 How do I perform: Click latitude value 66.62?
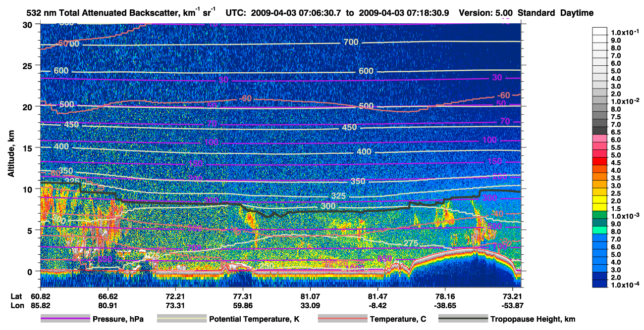point(107,296)
